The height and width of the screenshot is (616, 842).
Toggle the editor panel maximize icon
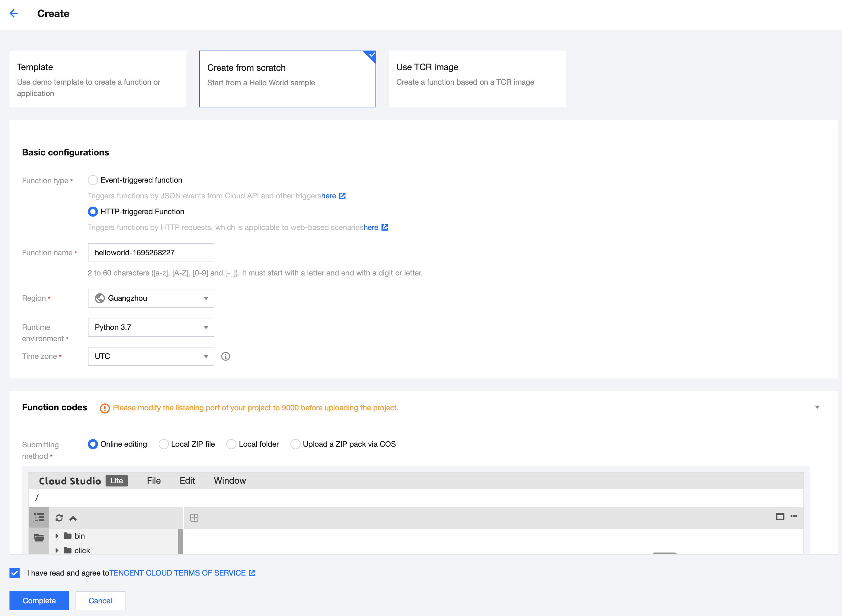click(x=780, y=516)
